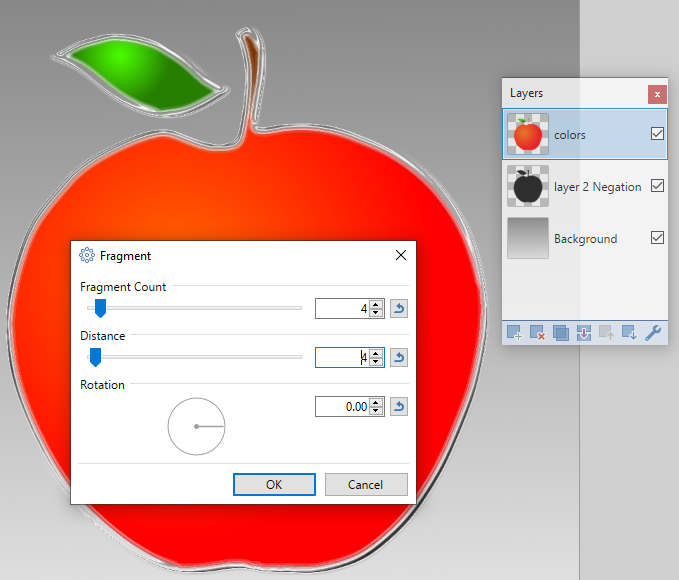Click the Rotation angle dial
This screenshot has width=679, height=580.
[x=197, y=426]
